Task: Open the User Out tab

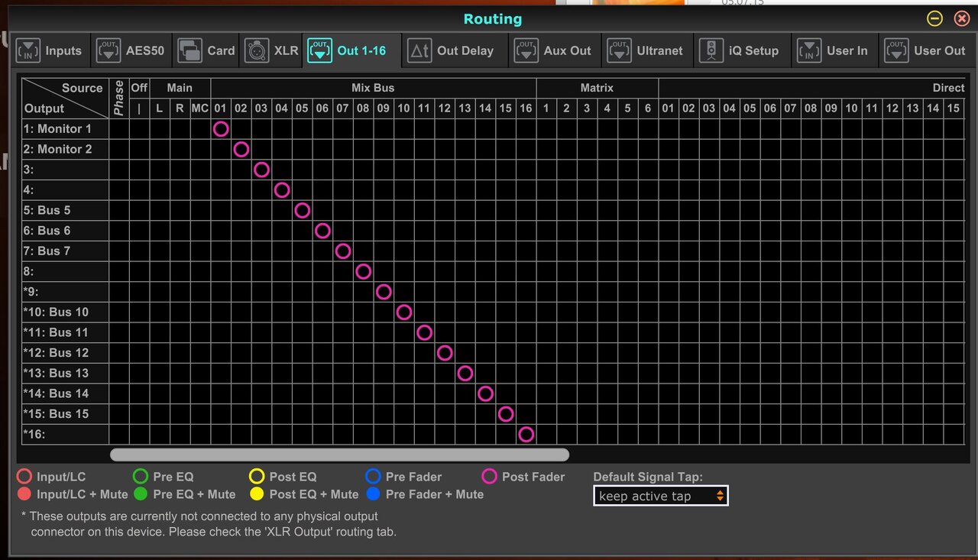Action: coord(926,51)
